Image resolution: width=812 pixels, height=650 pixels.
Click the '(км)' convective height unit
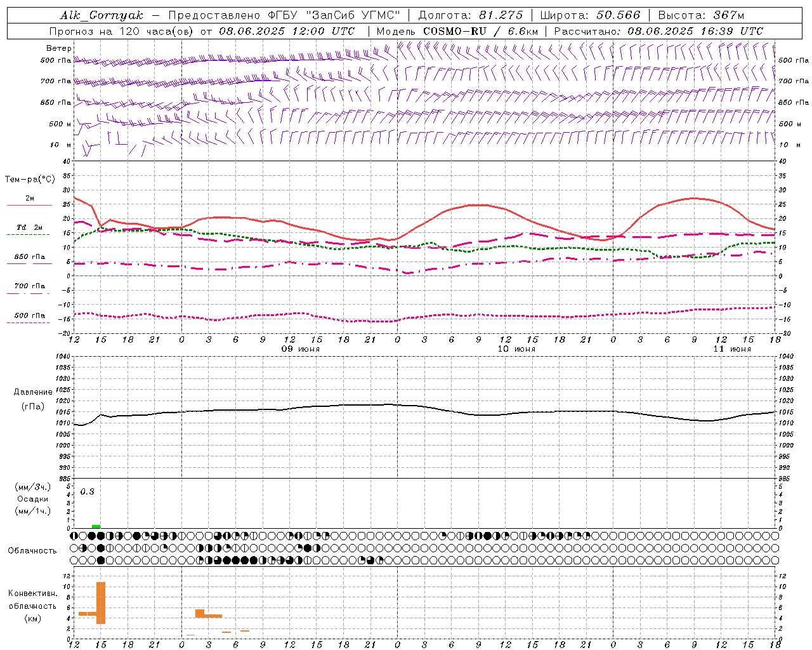(x=32, y=618)
